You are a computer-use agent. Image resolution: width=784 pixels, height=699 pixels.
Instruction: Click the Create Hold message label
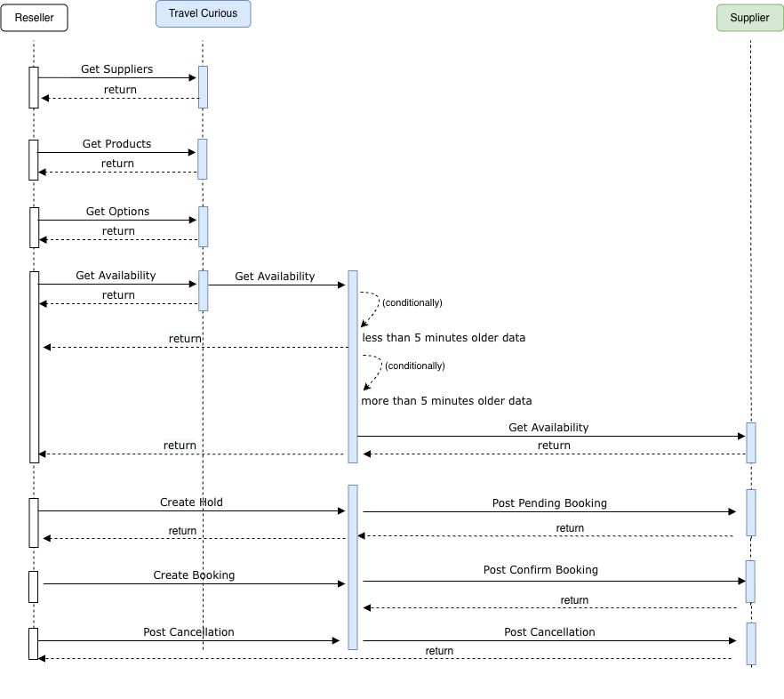tap(191, 502)
